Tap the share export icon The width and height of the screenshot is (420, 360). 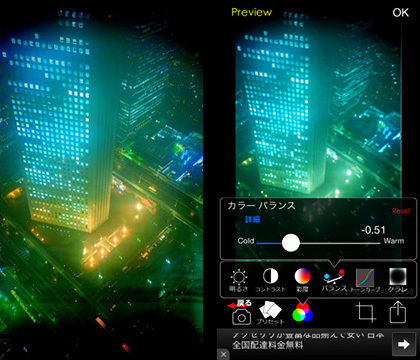point(398,312)
